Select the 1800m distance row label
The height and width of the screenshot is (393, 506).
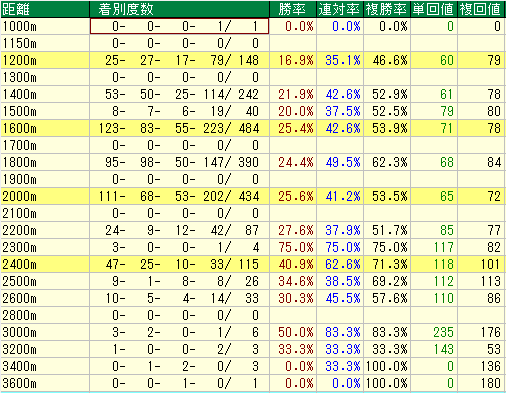tap(19, 162)
